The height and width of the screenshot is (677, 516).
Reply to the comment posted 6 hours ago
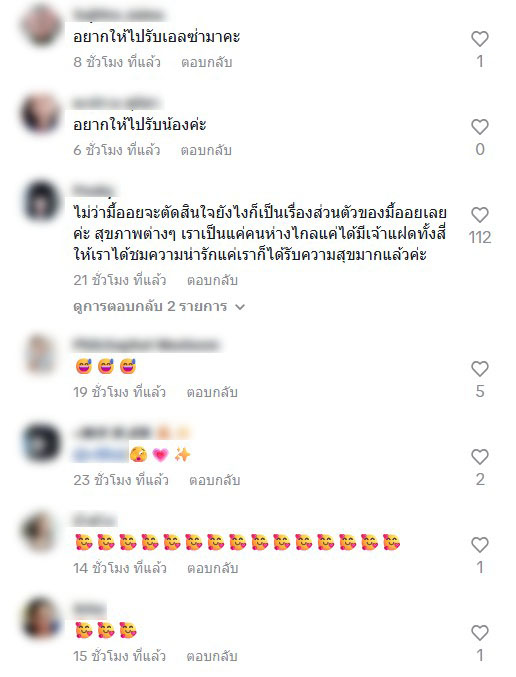(x=206, y=150)
